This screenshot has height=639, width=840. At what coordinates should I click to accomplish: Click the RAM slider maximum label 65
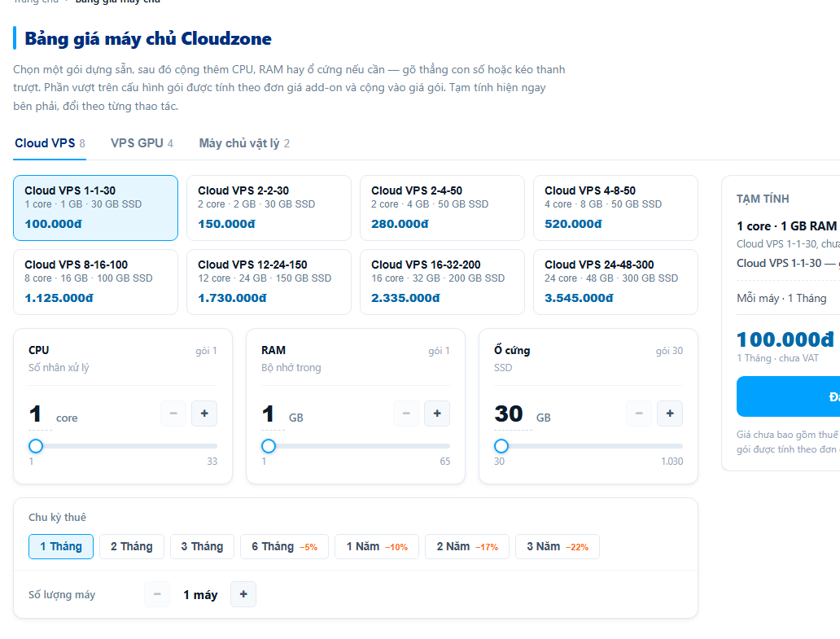pyautogui.click(x=445, y=462)
